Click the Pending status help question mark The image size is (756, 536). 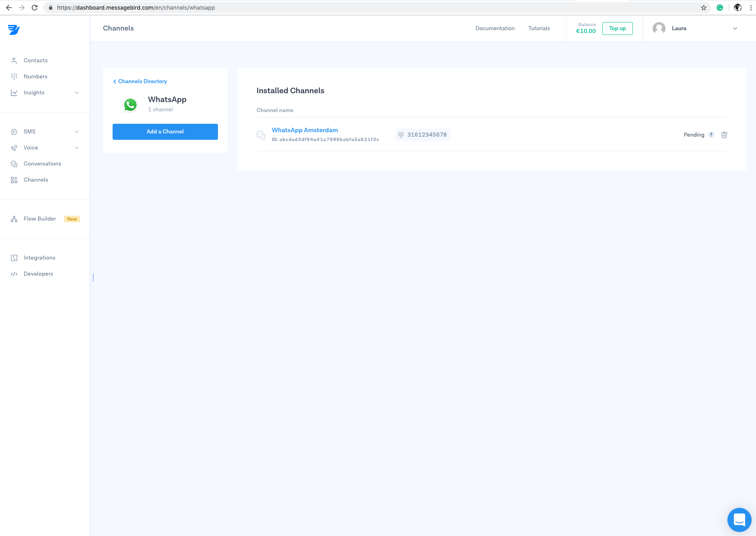[x=711, y=135]
